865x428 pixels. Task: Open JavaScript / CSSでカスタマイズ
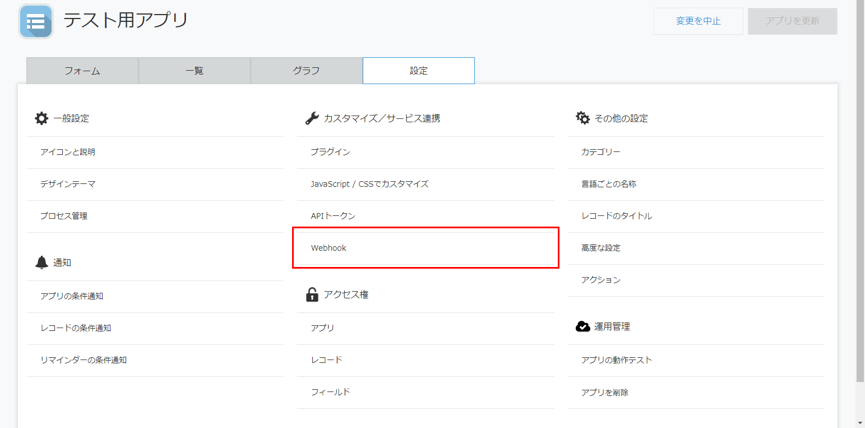pos(425,184)
